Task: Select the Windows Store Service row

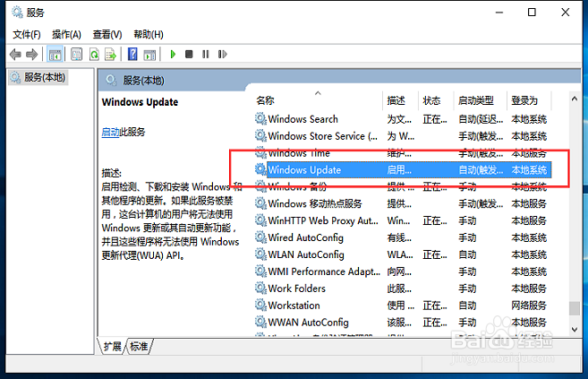Action: coord(403,136)
